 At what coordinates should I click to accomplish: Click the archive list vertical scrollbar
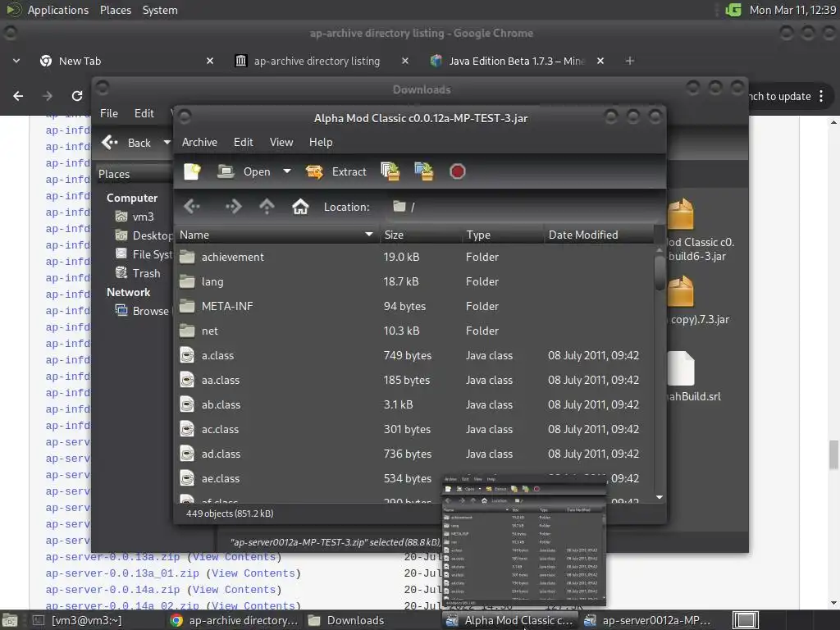click(660, 273)
